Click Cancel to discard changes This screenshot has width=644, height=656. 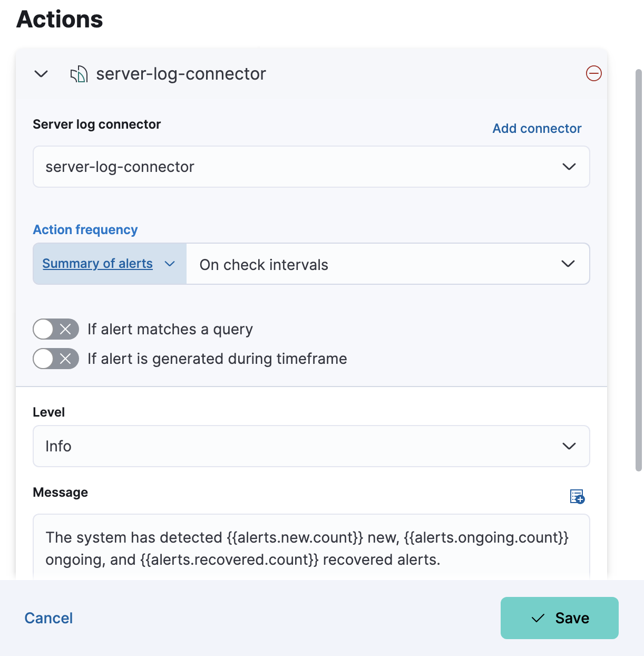click(48, 618)
